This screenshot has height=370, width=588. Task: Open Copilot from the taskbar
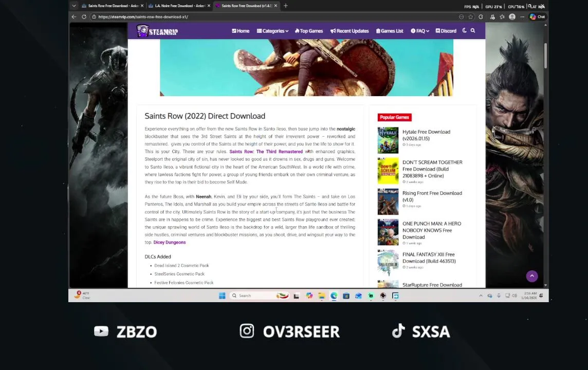pos(309,296)
